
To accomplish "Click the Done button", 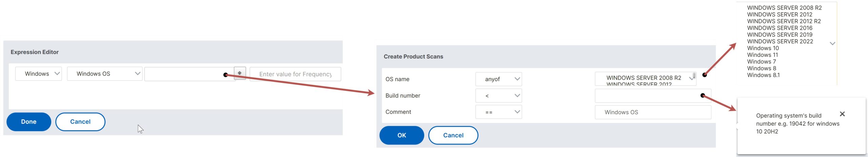I will click(29, 122).
